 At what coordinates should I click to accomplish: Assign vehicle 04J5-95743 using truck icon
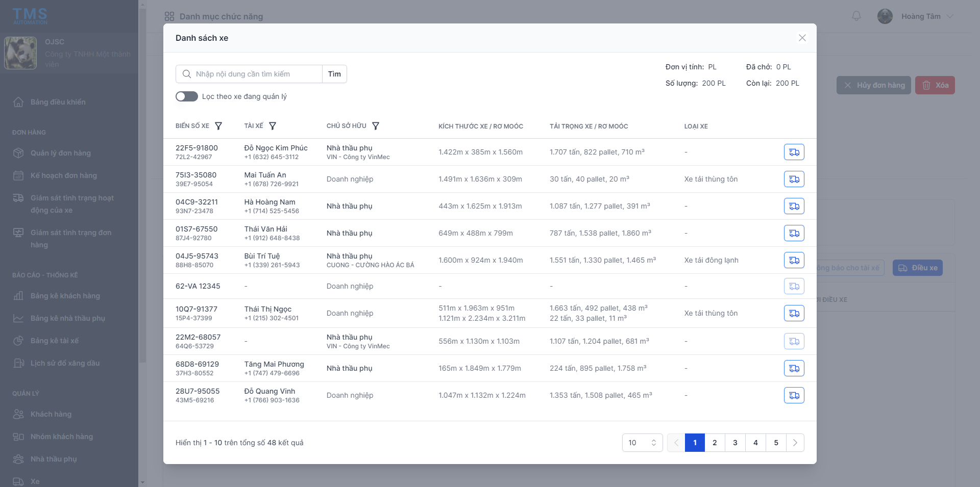pyautogui.click(x=794, y=260)
